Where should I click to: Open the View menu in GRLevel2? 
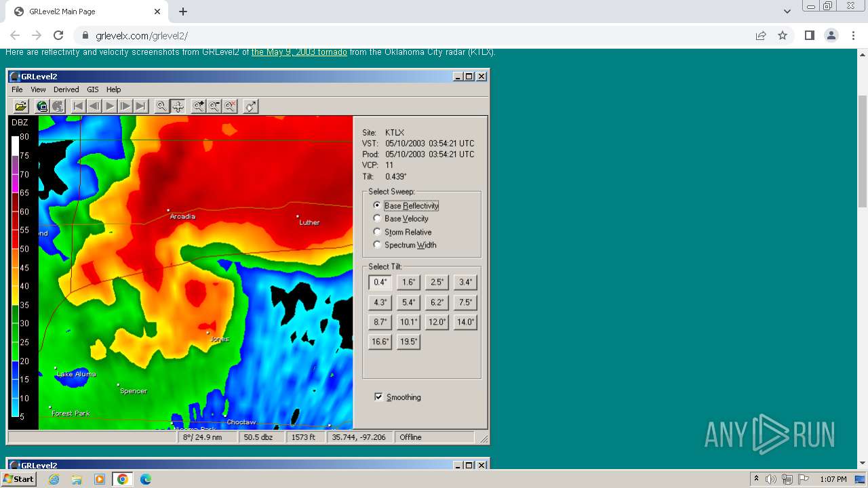tap(38, 89)
